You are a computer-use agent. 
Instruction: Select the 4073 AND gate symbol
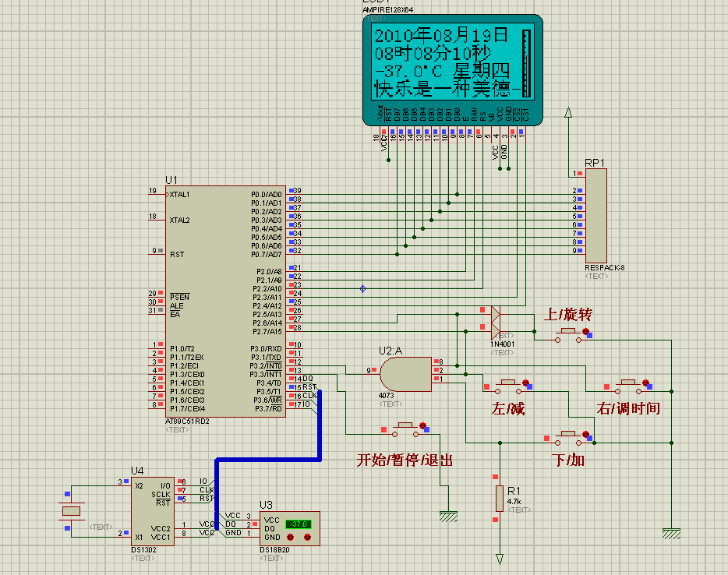406,374
